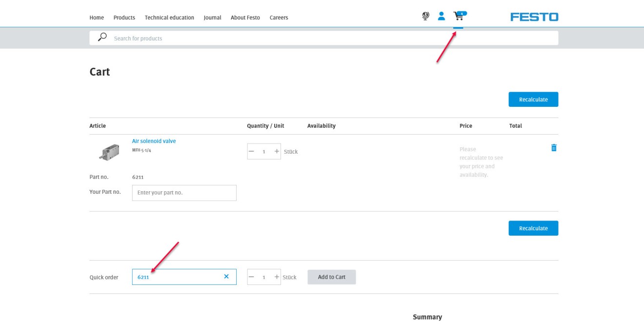The image size is (644, 324).
Task: Click the top Recalculate button
Action: click(x=533, y=100)
